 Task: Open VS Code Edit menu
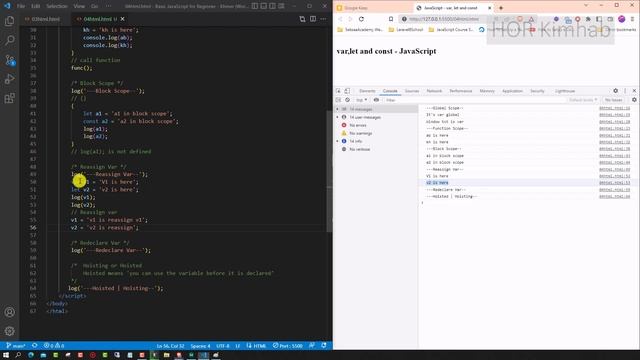click(x=36, y=6)
